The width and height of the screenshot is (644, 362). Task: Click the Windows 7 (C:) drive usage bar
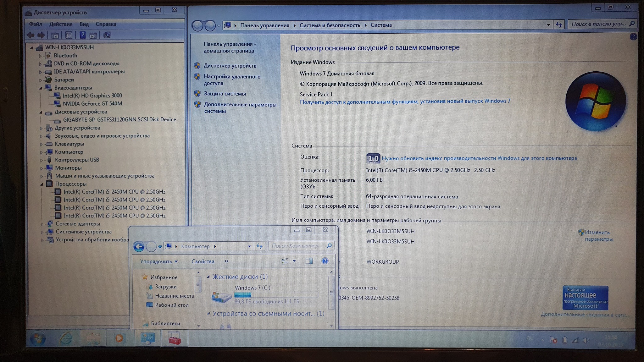pyautogui.click(x=276, y=295)
